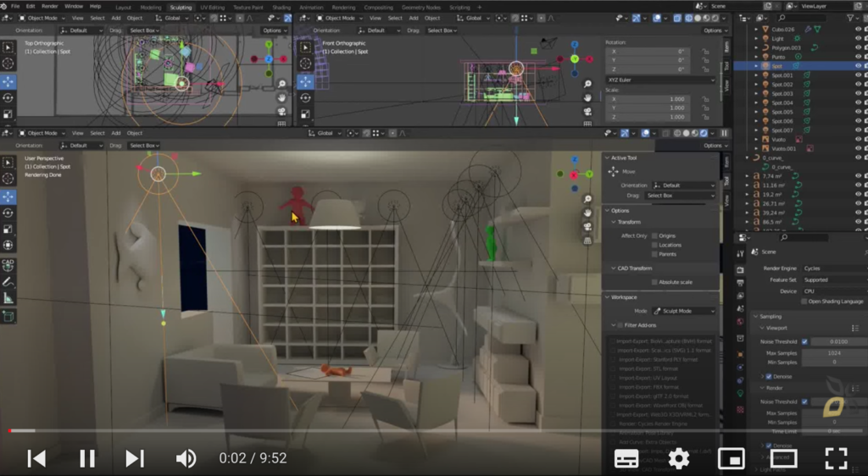868x476 pixels.
Task: Toggle visibility of 7,74 m² text object
Action: coord(858,176)
